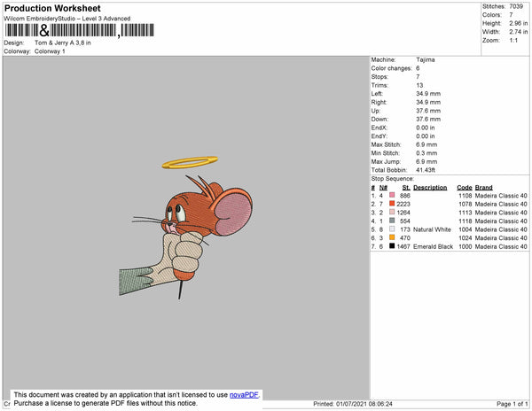Screen dimensions: 532x411
Task: Click the Brand column header
Action: [x=484, y=188]
